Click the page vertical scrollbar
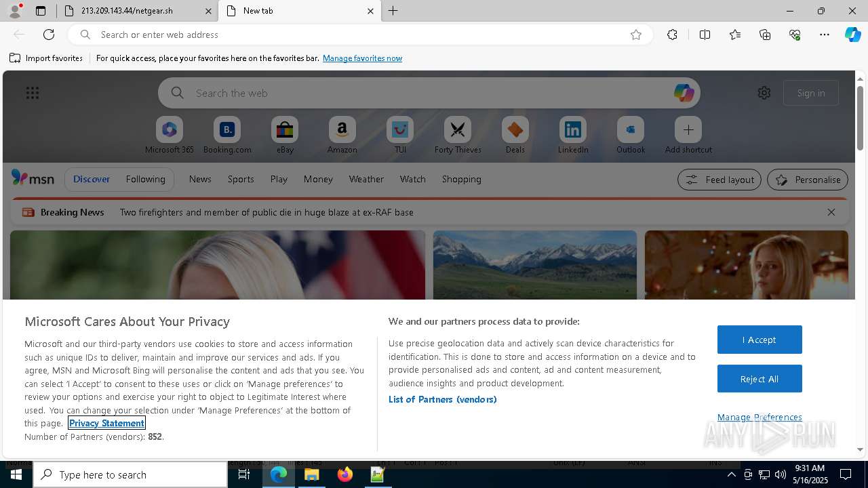Screen dimensions: 868x488 [860, 119]
